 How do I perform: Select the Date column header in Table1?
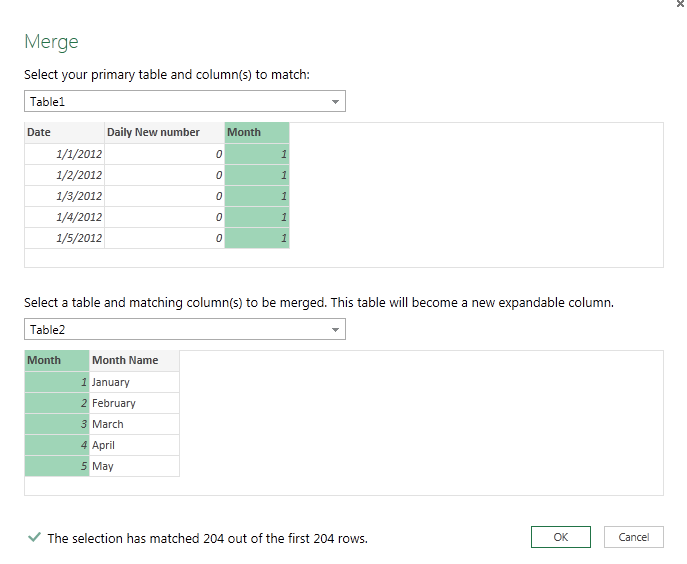pyautogui.click(x=64, y=133)
